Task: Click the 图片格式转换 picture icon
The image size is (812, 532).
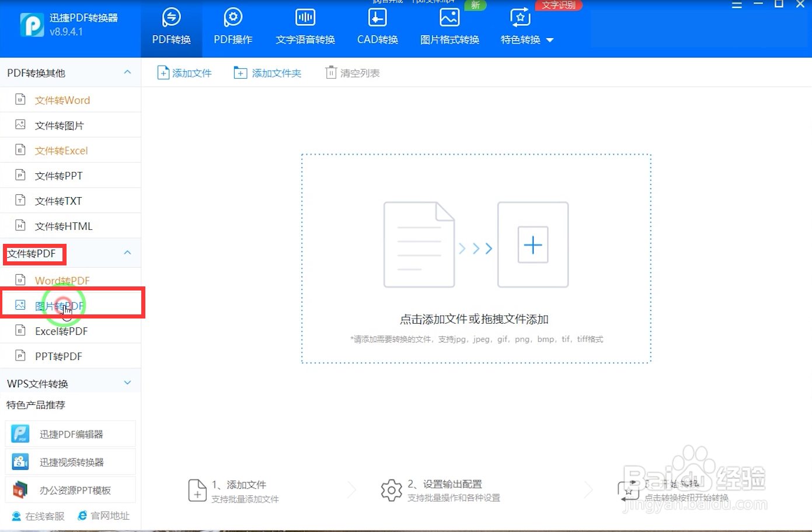Action: [449, 17]
